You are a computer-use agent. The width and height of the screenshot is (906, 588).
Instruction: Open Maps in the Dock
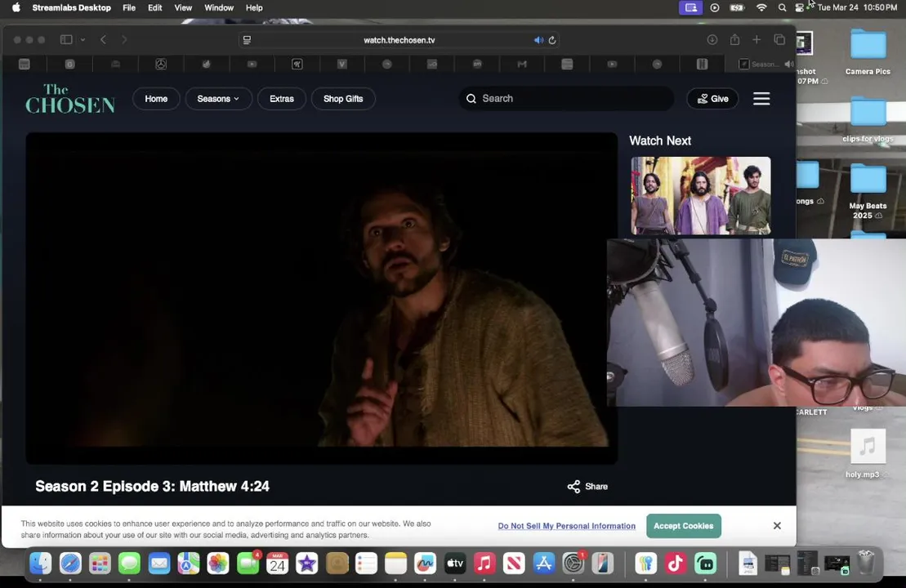coord(189,563)
